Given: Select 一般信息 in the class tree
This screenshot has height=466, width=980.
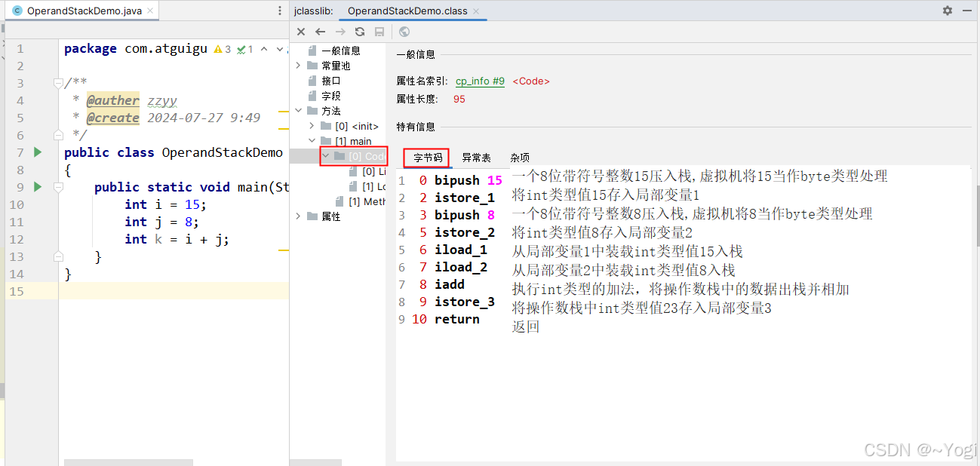Looking at the screenshot, I should click(340, 51).
